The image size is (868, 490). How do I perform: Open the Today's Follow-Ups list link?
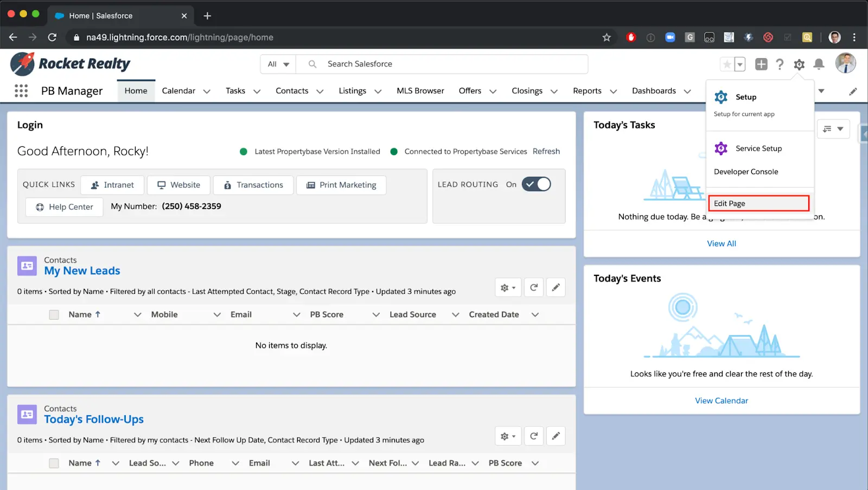[94, 420]
